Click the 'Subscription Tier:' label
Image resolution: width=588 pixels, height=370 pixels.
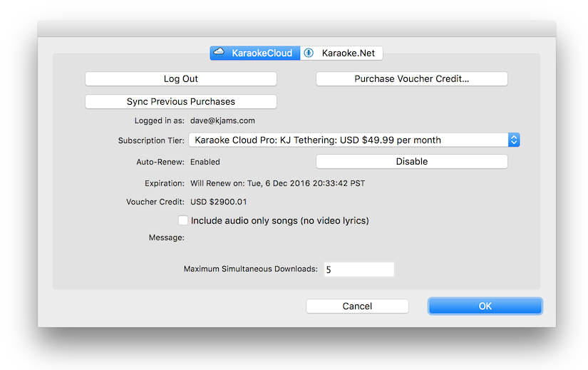pyautogui.click(x=151, y=140)
